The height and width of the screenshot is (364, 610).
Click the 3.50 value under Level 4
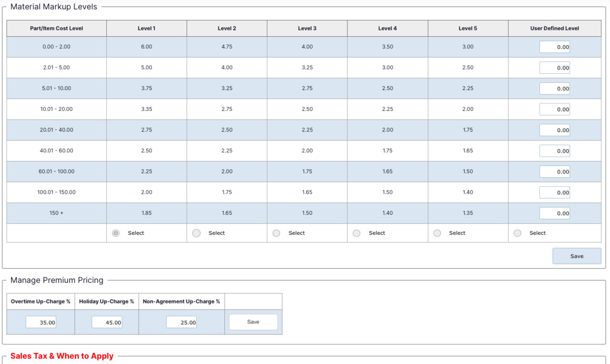pos(387,47)
